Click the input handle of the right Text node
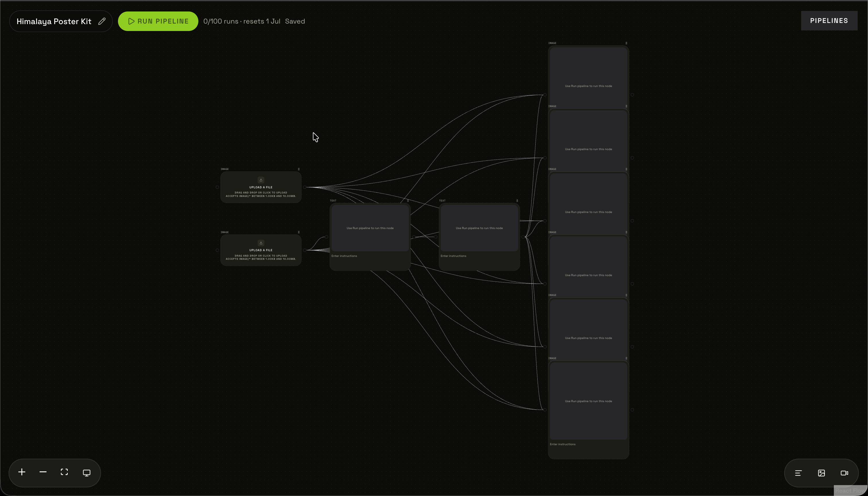The image size is (868, 496). pos(436,237)
